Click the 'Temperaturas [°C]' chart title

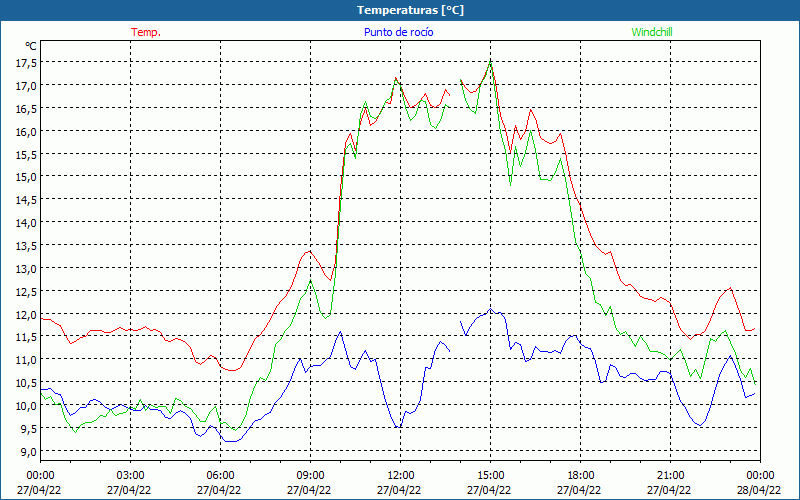410,10
